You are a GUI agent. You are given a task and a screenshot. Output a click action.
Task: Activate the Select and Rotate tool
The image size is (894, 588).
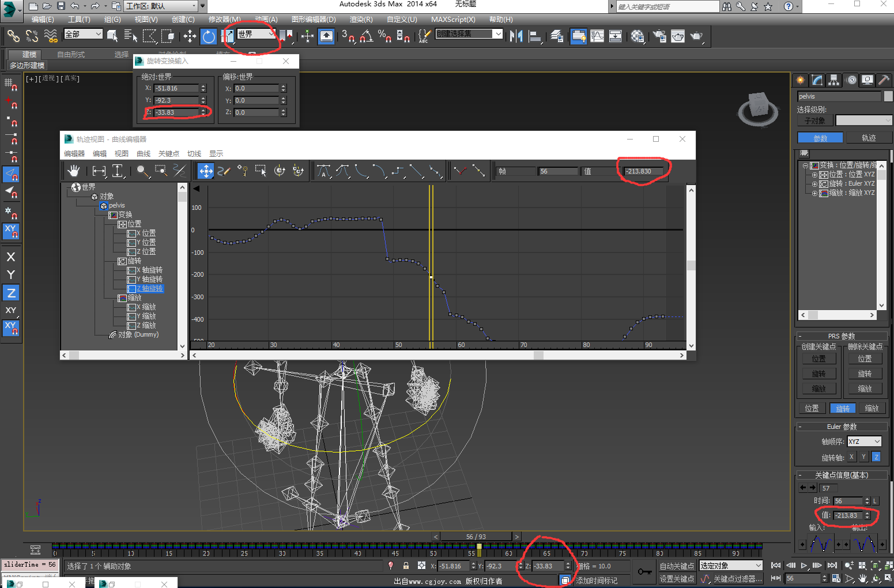pyautogui.click(x=208, y=36)
